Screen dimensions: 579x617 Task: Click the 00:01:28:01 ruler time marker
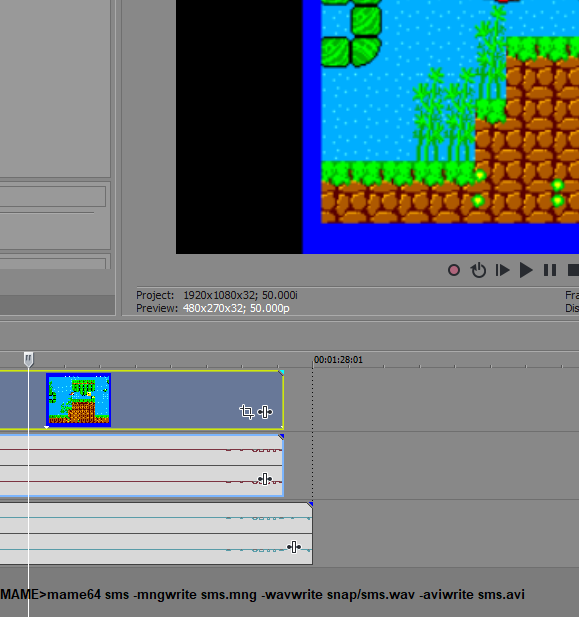[x=338, y=360]
